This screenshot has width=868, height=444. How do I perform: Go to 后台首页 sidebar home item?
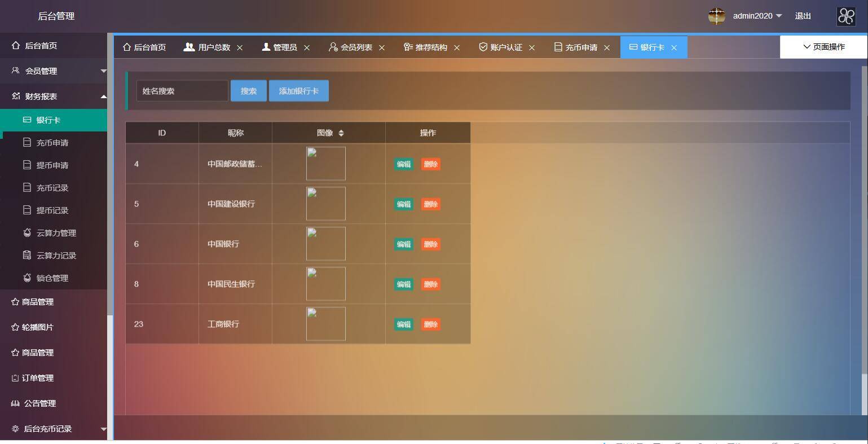[x=41, y=46]
